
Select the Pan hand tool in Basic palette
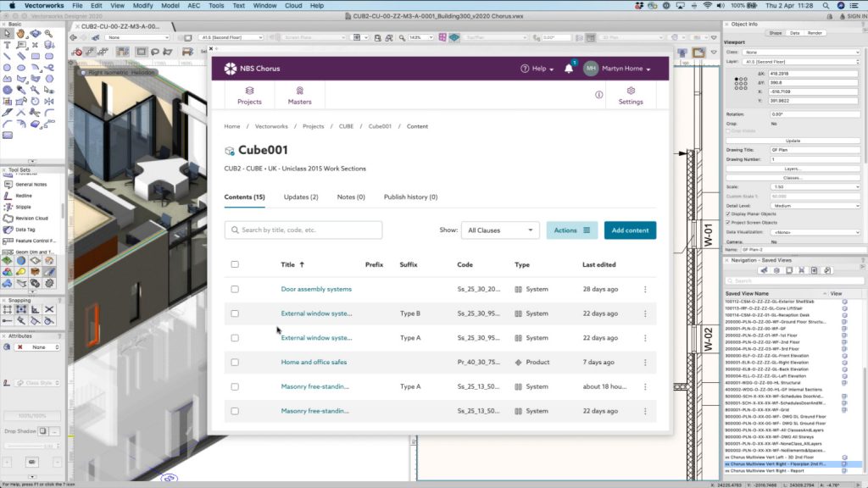click(21, 34)
